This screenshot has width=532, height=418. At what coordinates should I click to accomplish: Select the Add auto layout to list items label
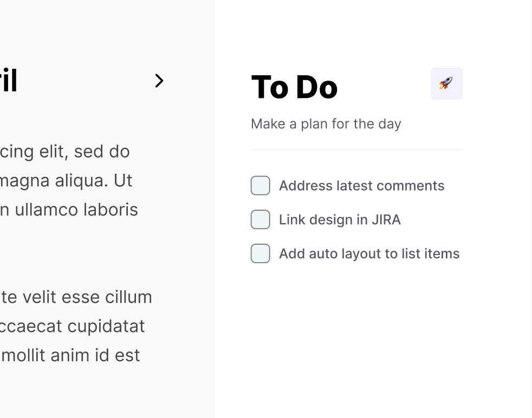point(369,254)
